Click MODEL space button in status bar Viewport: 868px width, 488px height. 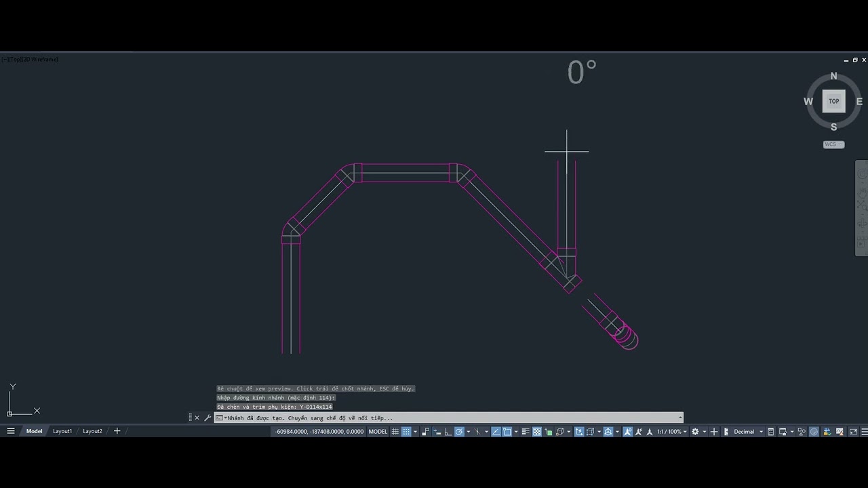click(x=378, y=431)
